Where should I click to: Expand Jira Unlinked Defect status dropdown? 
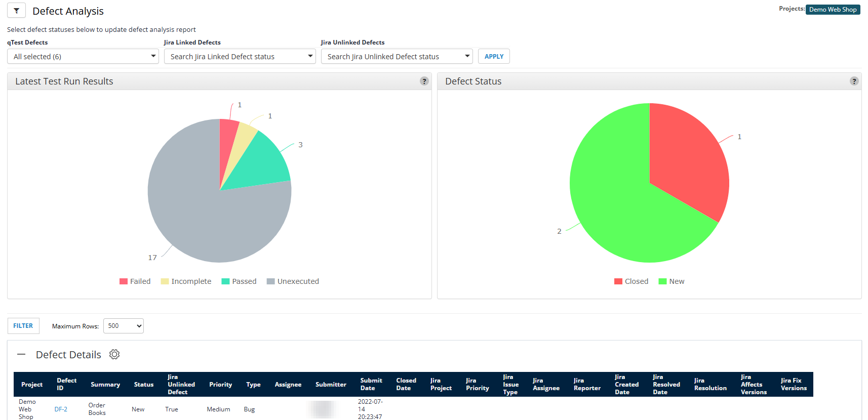[x=397, y=57]
